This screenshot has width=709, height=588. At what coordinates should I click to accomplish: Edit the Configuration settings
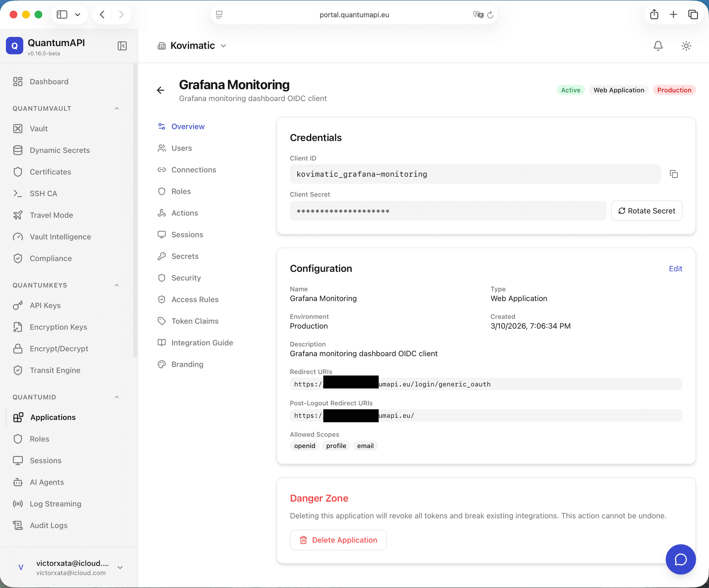click(x=675, y=268)
